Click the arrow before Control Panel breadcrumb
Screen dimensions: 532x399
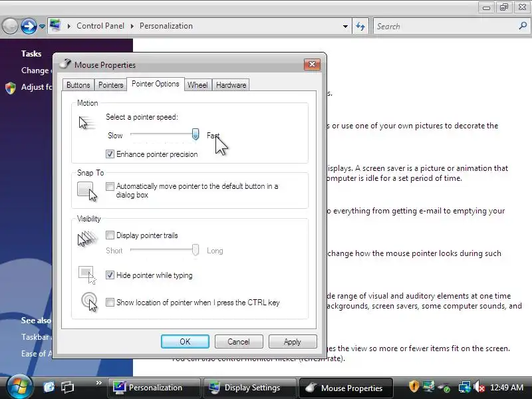click(69, 26)
